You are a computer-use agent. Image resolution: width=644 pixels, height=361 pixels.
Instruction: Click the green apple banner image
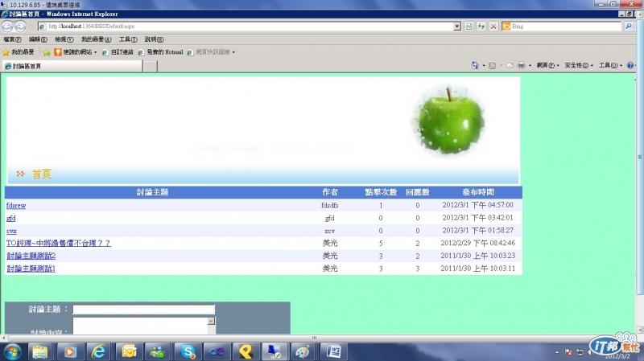(x=448, y=120)
